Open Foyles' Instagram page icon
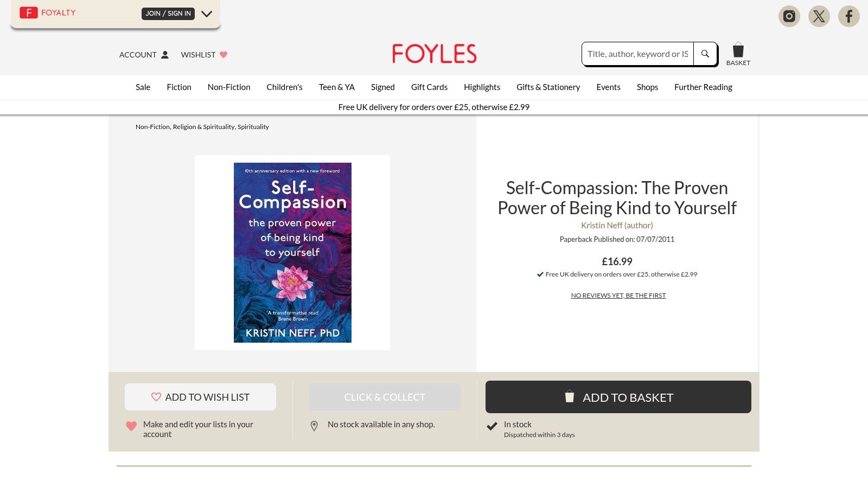This screenshot has height=488, width=868. (x=789, y=16)
